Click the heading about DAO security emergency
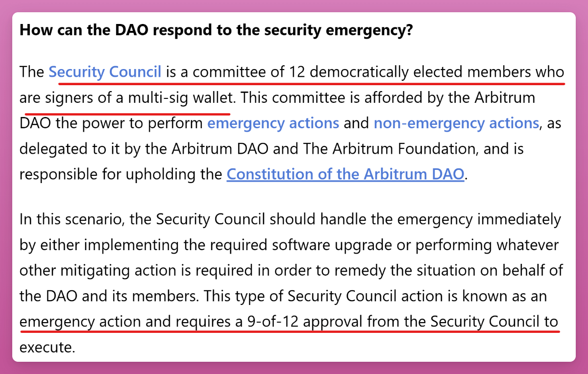Viewport: 588px width, 374px height. coord(216,30)
